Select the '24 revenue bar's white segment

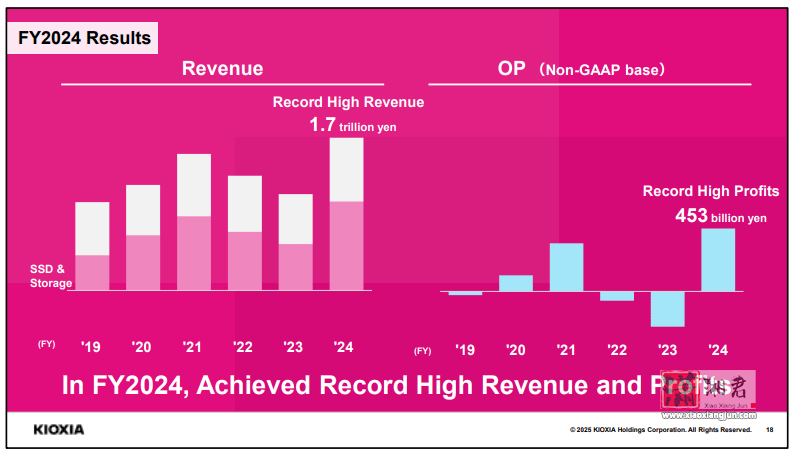point(346,169)
